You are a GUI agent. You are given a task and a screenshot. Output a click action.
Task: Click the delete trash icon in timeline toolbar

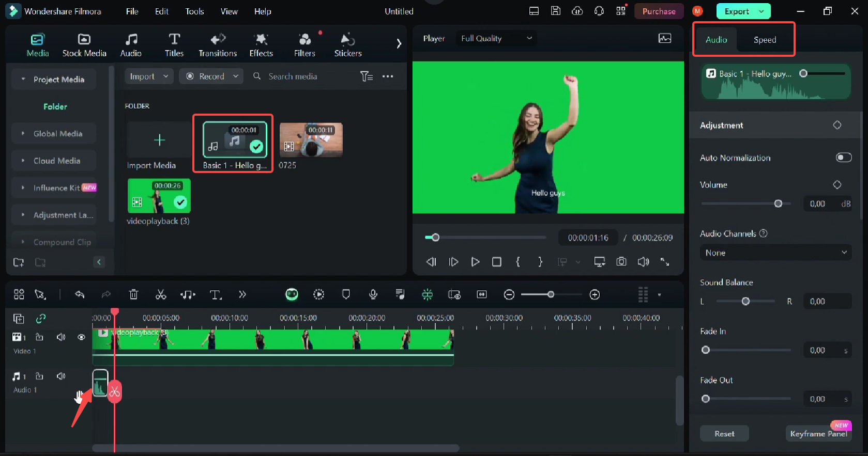[x=133, y=294]
